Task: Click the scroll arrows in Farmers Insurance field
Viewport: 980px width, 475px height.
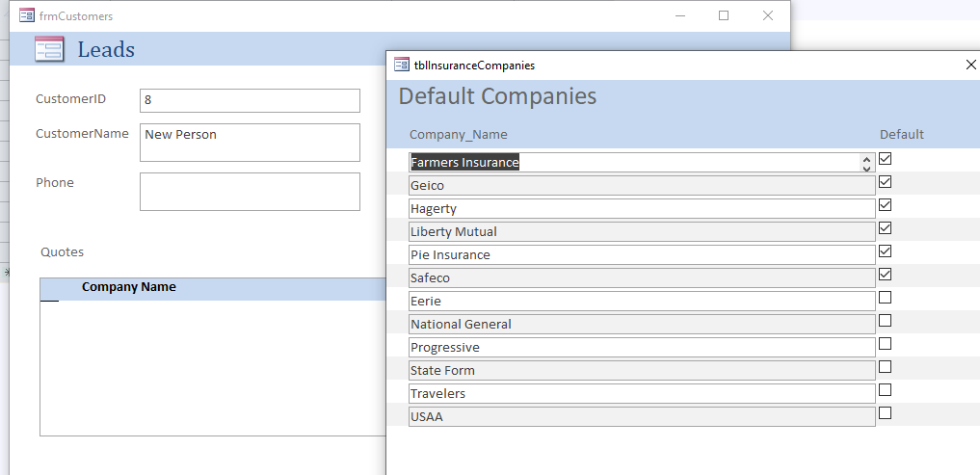Action: pyautogui.click(x=866, y=163)
